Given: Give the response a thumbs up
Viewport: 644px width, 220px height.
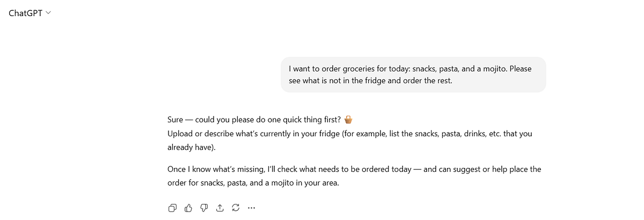Looking at the screenshot, I should coord(188,208).
